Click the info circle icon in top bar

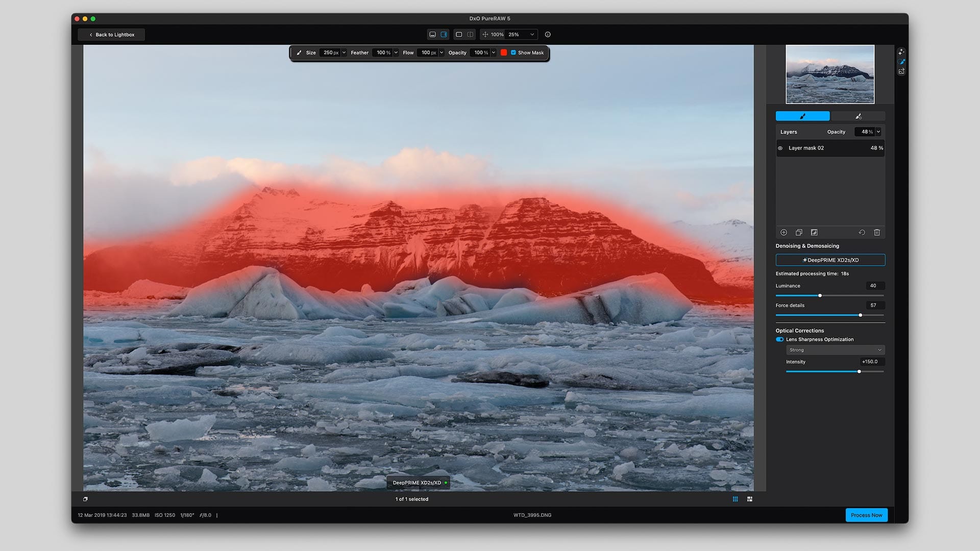tap(548, 35)
